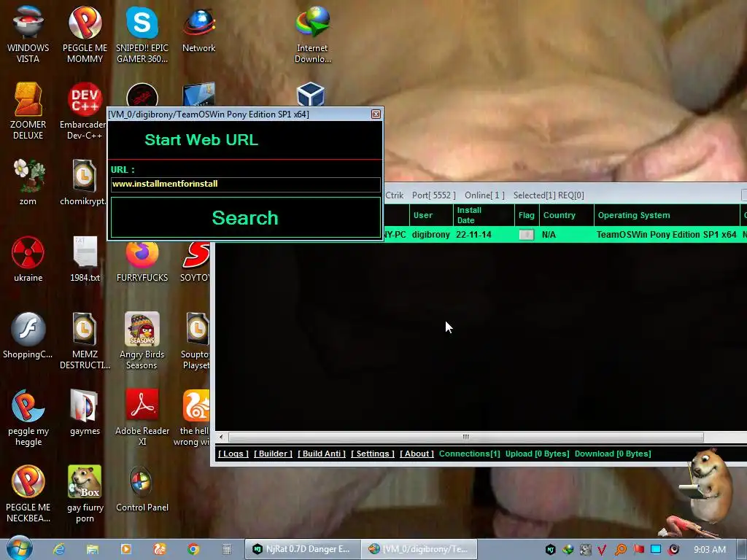Click the blank flag image in digibrony row
The height and width of the screenshot is (560, 747).
[527, 235]
